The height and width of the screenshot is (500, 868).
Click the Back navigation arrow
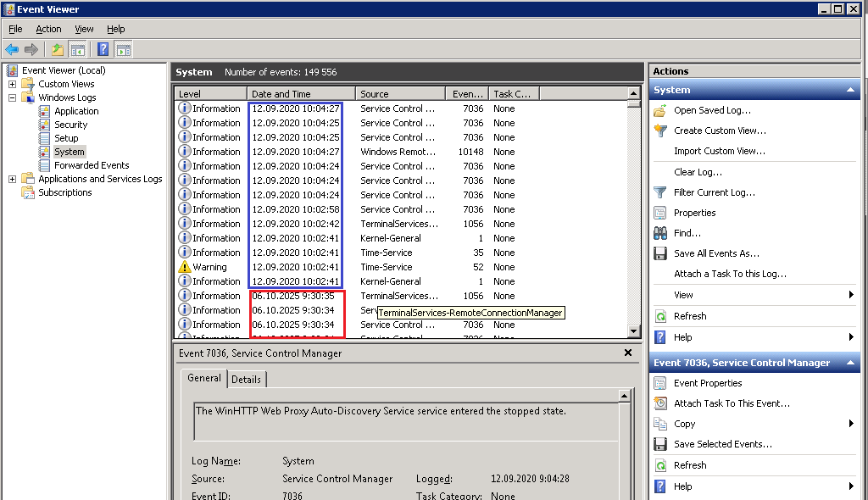click(12, 48)
